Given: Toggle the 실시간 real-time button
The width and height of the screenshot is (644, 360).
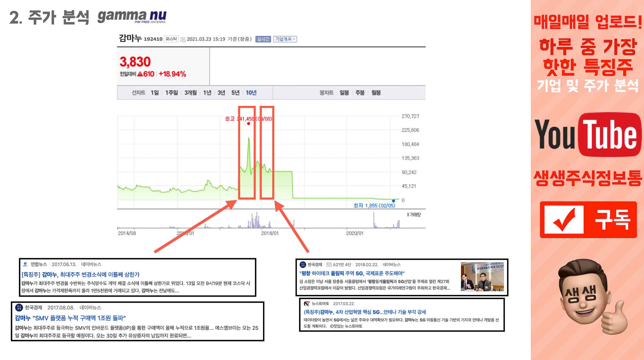Looking at the screenshot, I should click(263, 39).
